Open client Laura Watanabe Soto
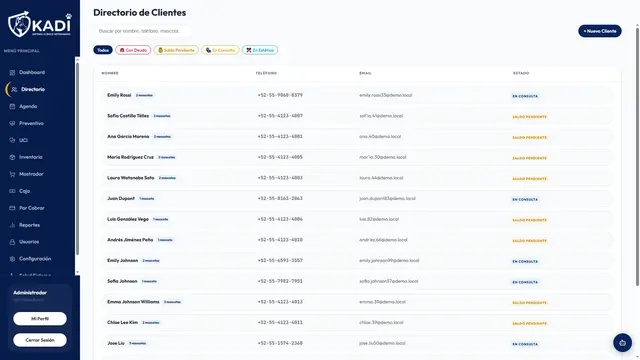 point(357,178)
